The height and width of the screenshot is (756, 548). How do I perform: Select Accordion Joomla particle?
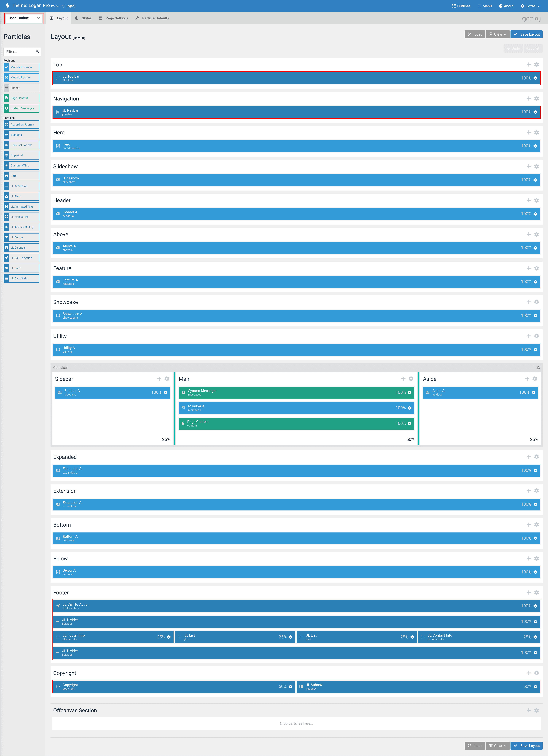tap(21, 125)
